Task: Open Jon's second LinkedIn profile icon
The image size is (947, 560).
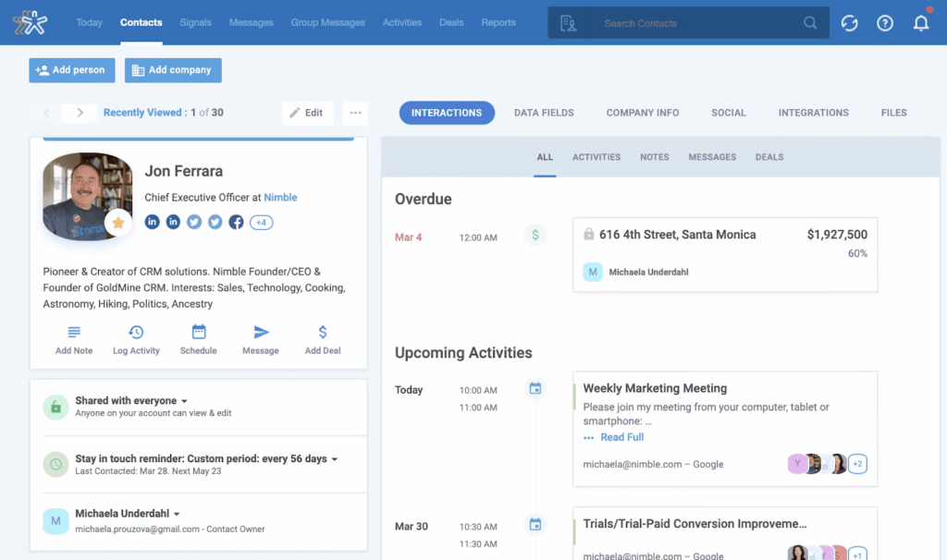Action: click(173, 222)
